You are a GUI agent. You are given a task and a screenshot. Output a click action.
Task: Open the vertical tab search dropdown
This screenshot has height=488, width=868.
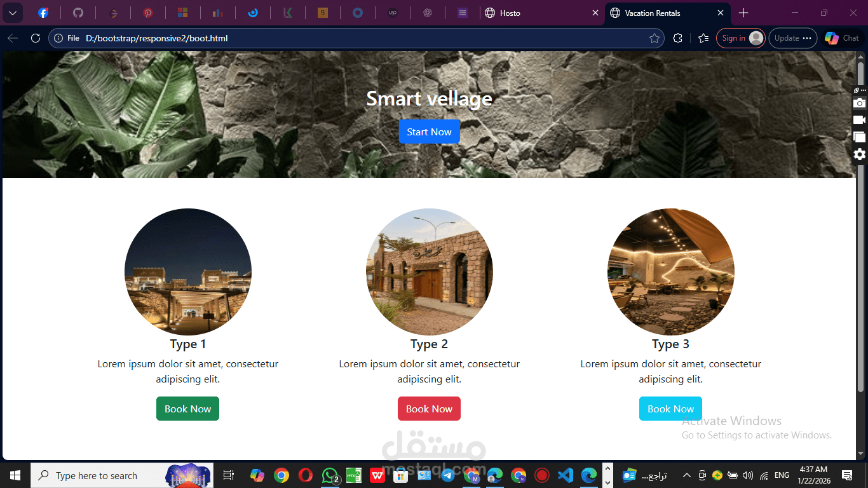tap(12, 13)
